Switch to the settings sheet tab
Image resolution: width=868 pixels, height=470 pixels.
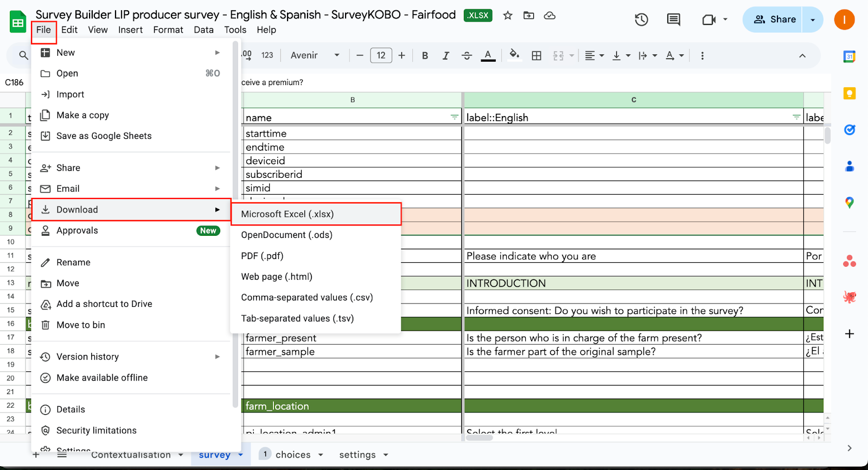tap(357, 455)
